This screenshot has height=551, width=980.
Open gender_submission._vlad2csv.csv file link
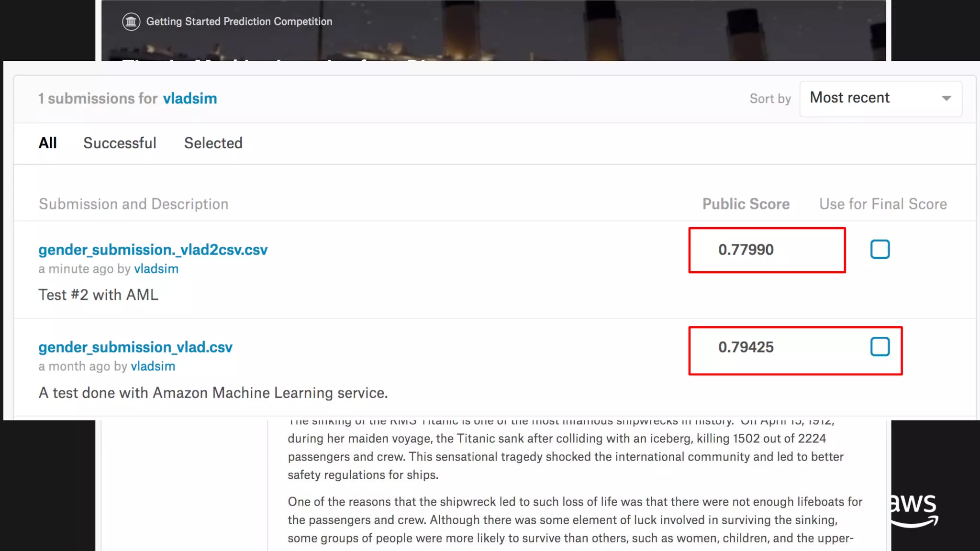click(153, 250)
